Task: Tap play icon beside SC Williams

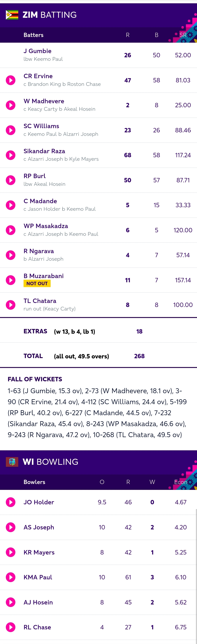Action: tap(10, 130)
